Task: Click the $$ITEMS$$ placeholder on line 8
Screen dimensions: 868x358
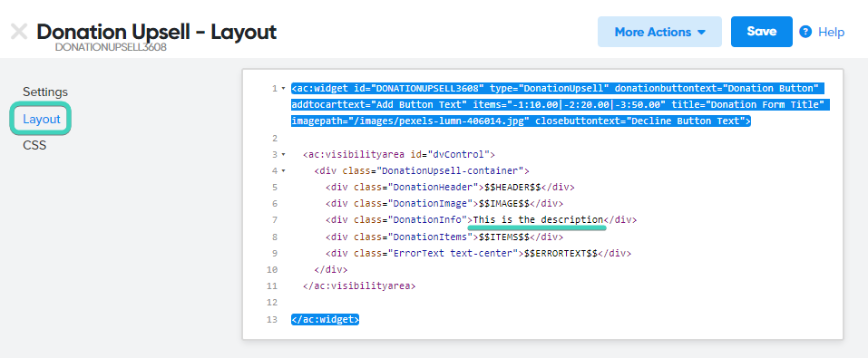Action: (505, 237)
